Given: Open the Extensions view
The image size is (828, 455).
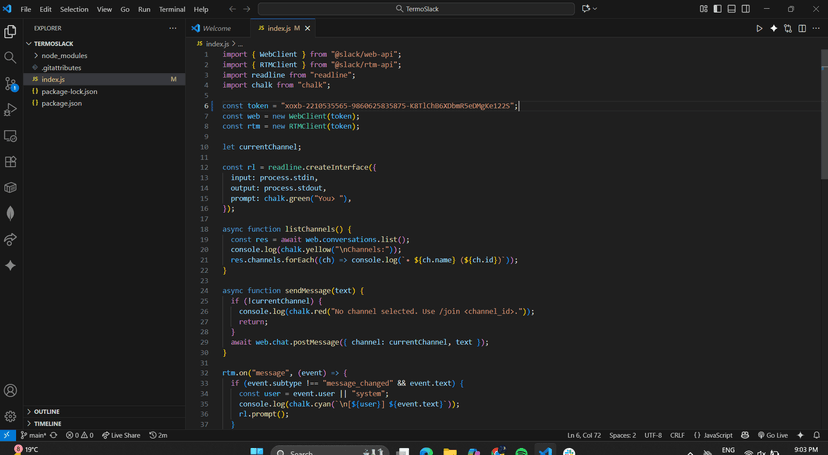Looking at the screenshot, I should [x=11, y=162].
